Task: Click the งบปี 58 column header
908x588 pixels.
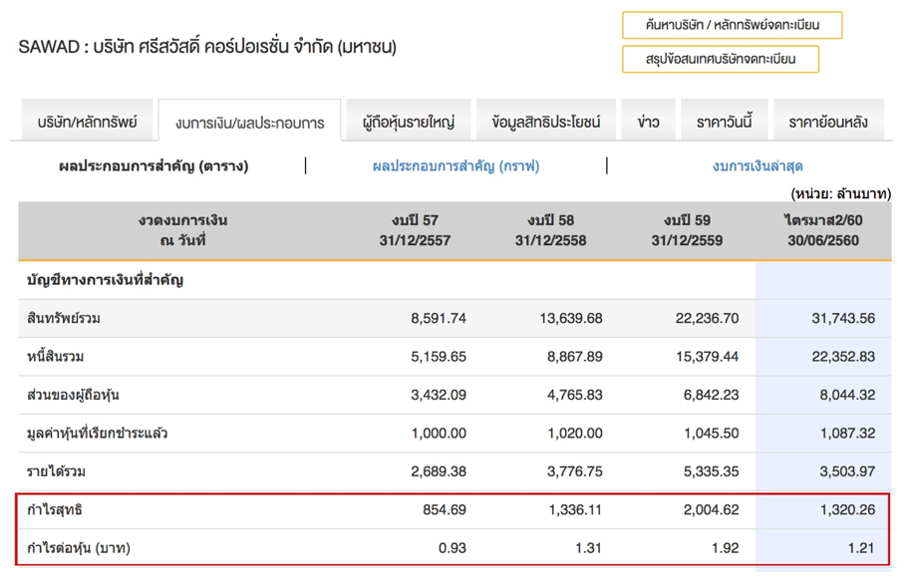Action: pyautogui.click(x=550, y=230)
